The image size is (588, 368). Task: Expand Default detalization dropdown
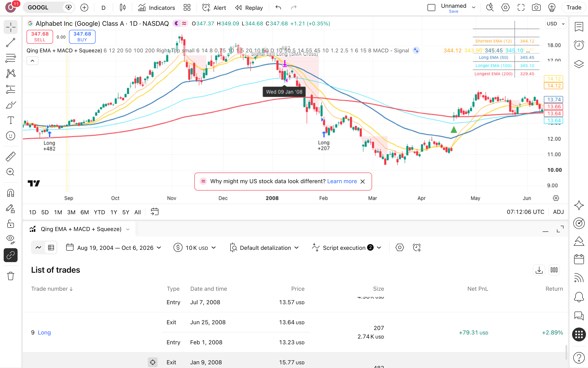pyautogui.click(x=264, y=248)
